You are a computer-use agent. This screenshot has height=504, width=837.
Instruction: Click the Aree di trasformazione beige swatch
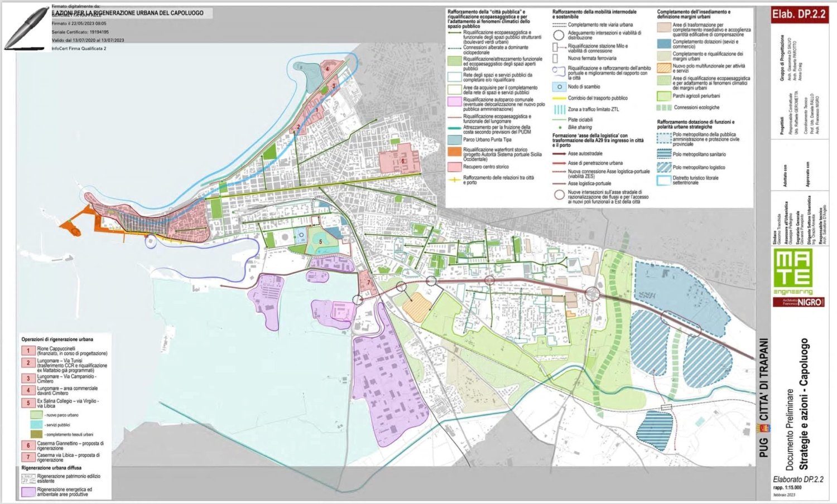664,27
